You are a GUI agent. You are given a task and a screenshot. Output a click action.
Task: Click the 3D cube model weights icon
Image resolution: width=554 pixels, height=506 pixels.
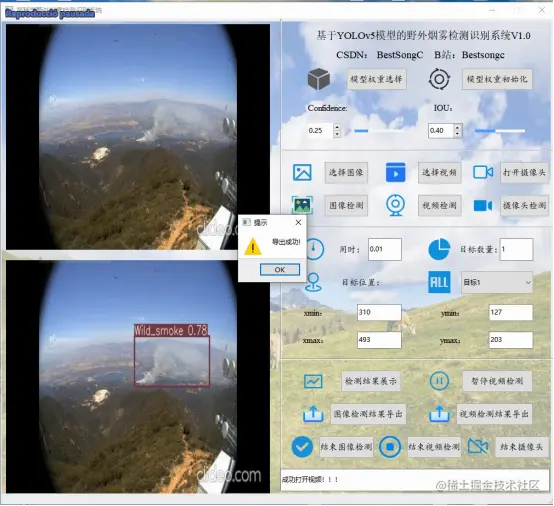[x=319, y=79]
